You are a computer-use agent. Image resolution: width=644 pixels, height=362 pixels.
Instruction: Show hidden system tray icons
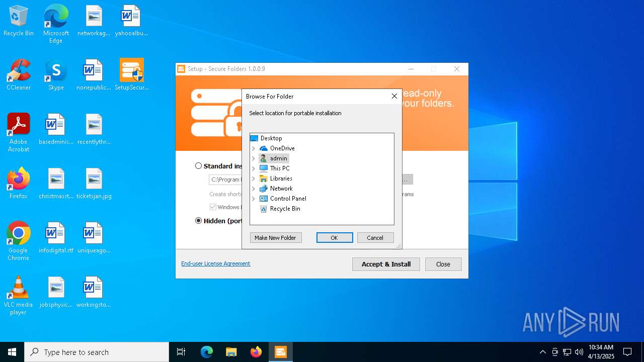[542, 352]
